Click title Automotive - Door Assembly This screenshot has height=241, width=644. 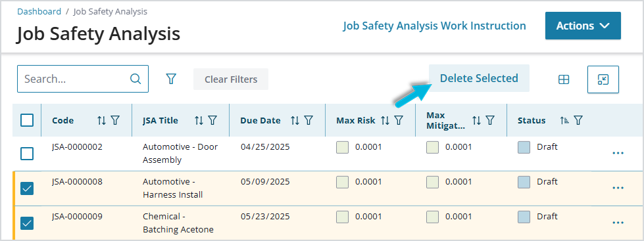[180, 153]
